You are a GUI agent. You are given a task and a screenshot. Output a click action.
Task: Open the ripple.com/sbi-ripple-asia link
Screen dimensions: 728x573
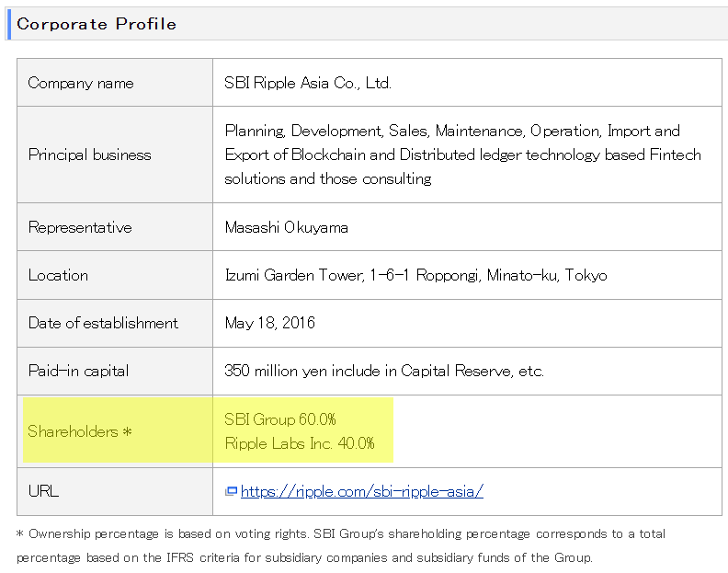(361, 491)
